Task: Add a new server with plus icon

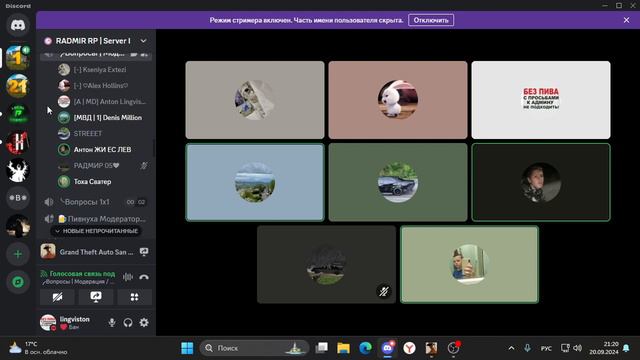Action: pos(18,254)
